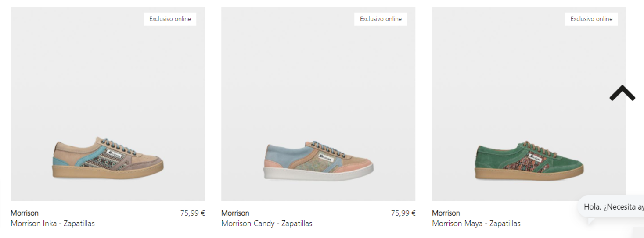
Task: Select the Morrison brand name above Inka
Action: point(25,213)
